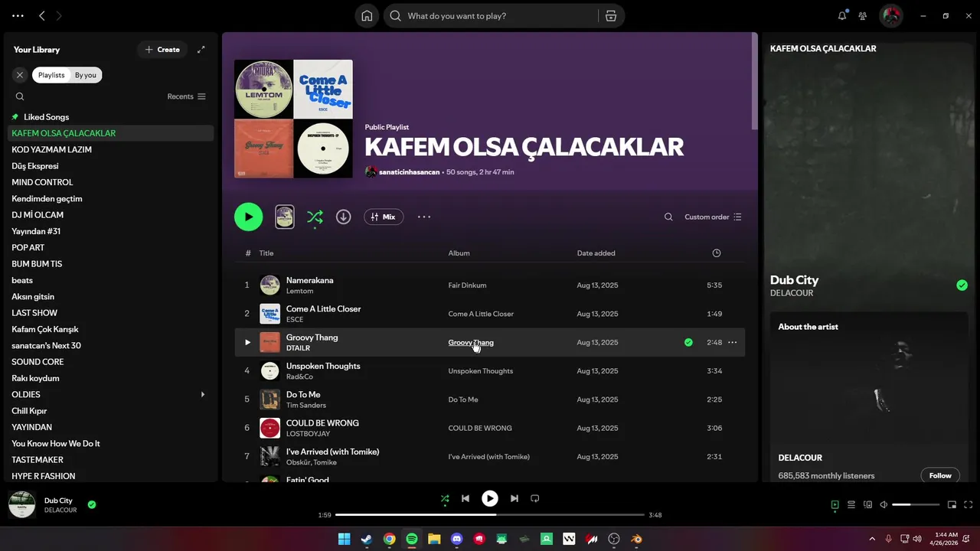Open OBS Studio from the taskbar

pos(614,539)
